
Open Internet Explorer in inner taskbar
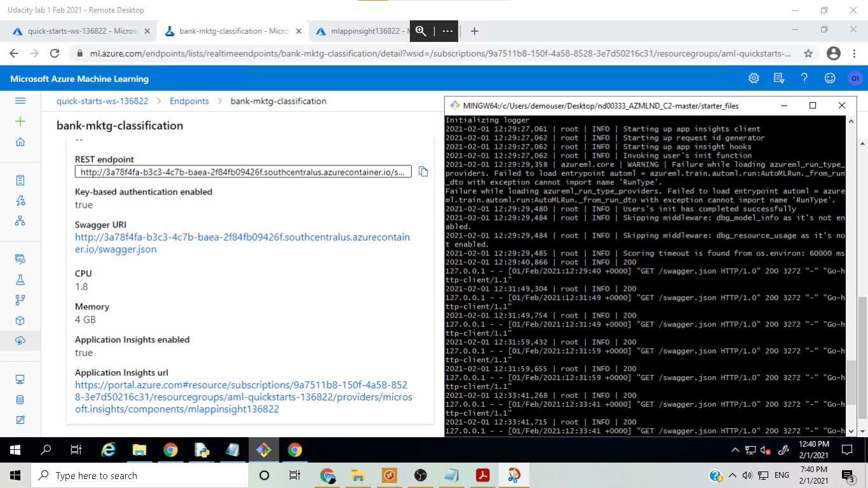[109, 450]
